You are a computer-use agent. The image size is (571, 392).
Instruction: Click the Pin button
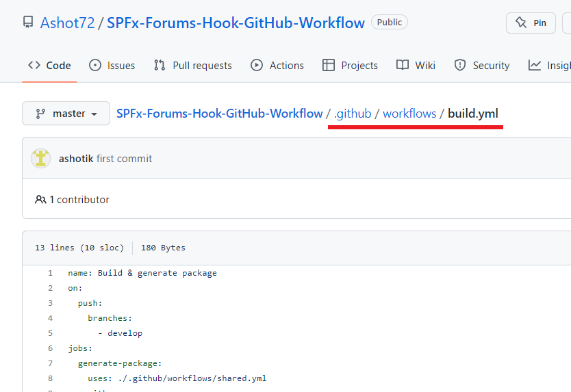531,23
